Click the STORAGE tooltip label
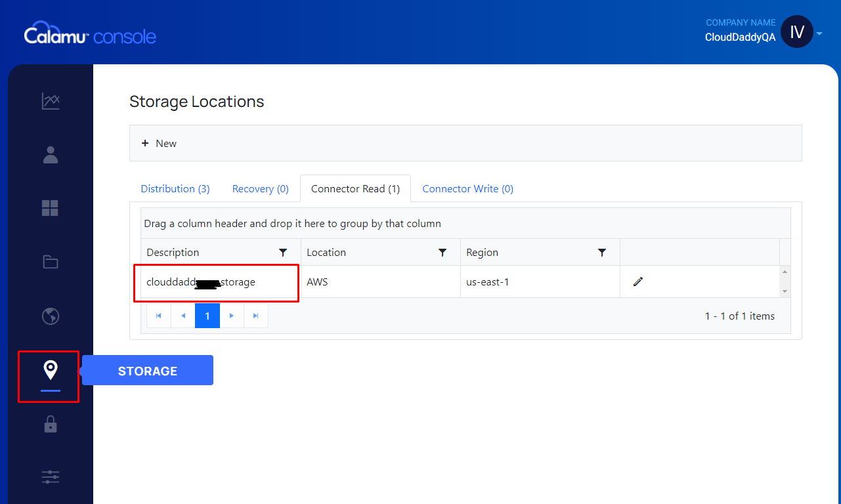The width and height of the screenshot is (841, 504). (148, 371)
